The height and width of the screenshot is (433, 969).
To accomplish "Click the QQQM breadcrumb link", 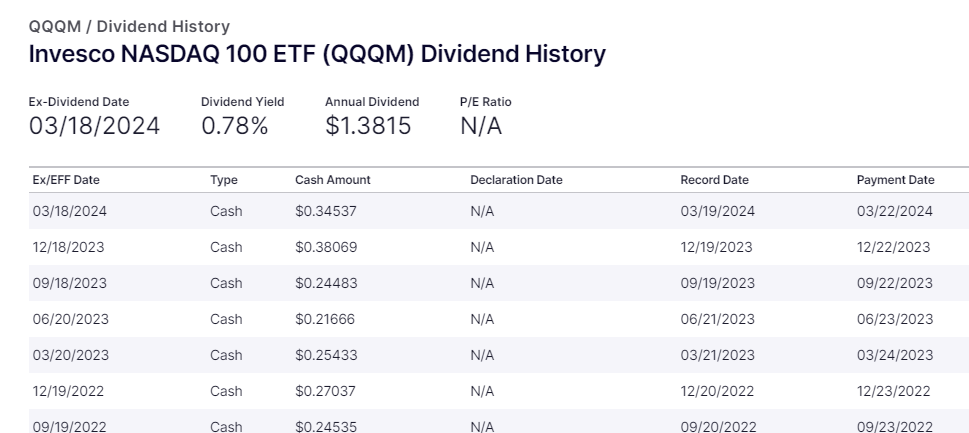I will pos(54,27).
